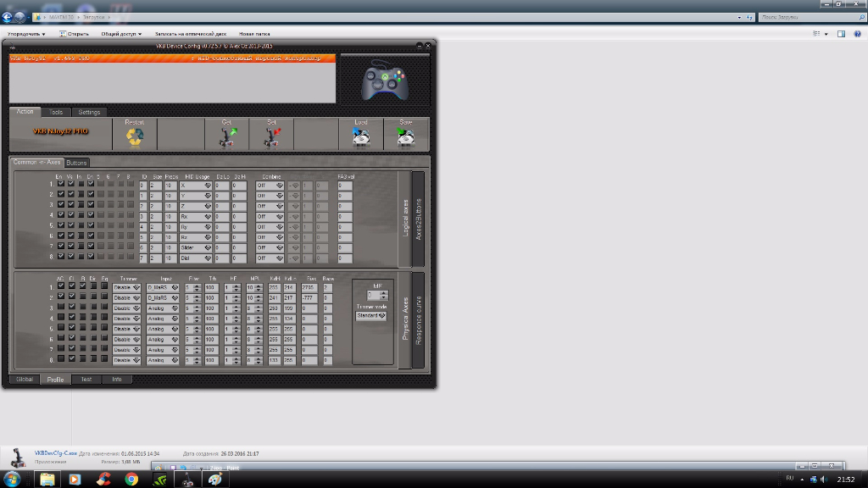
Task: Click the Explorer back navigation arrow
Action: tap(7, 17)
